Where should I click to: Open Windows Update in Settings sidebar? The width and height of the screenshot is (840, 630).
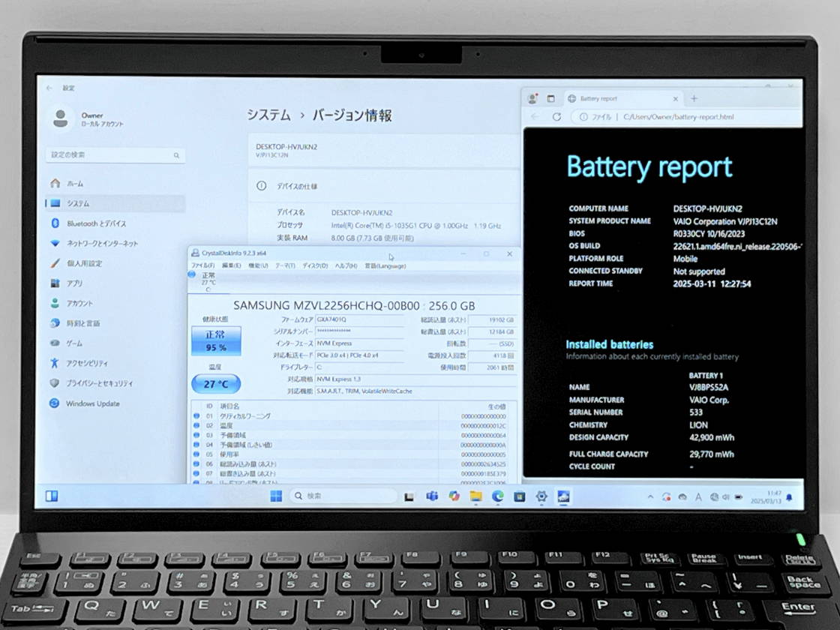coord(85,403)
